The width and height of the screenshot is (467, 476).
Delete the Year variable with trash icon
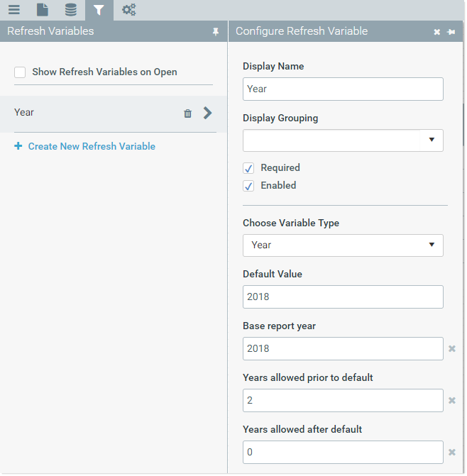[x=187, y=114]
